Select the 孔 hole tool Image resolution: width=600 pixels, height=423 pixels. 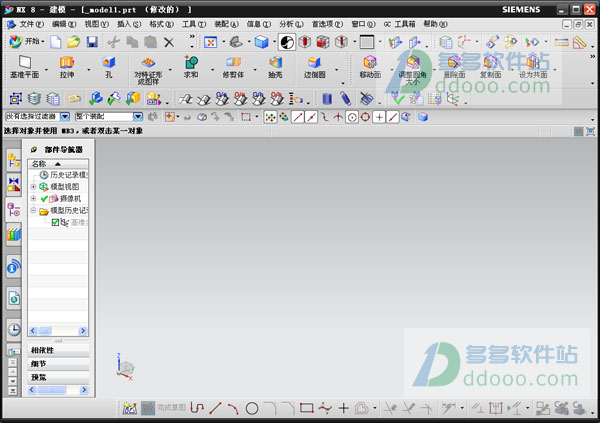tap(109, 66)
